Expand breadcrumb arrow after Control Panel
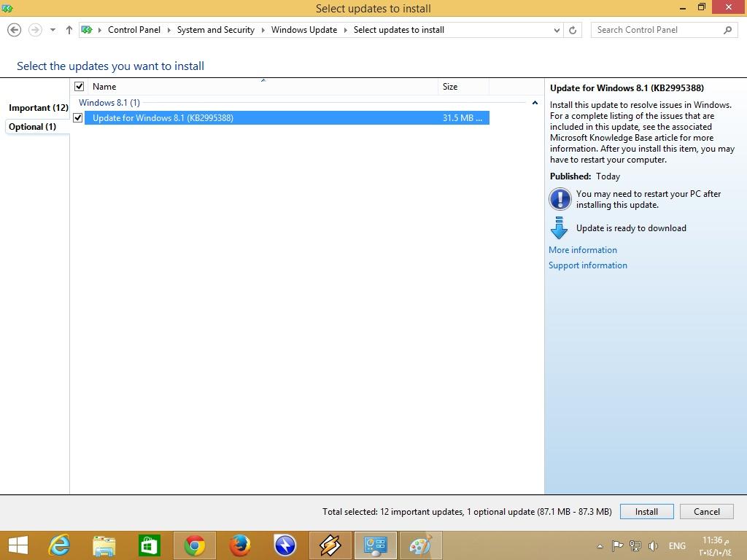747x560 pixels. pyautogui.click(x=169, y=30)
